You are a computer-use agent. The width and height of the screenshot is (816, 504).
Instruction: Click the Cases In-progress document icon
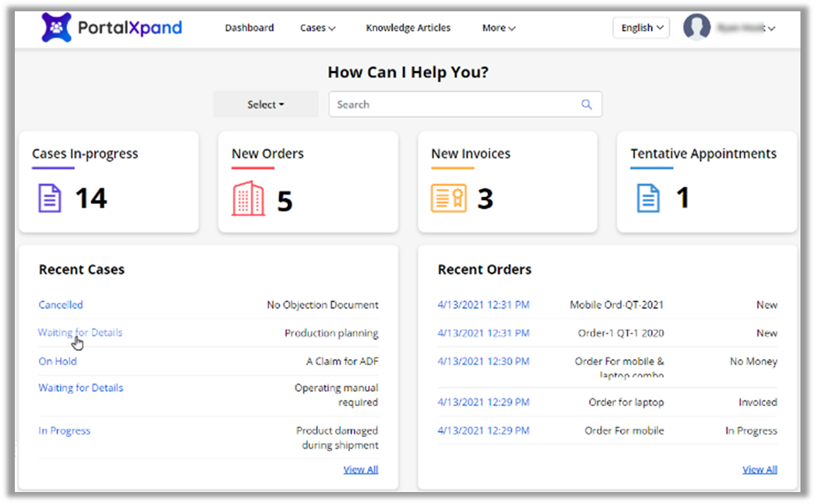coord(49,198)
